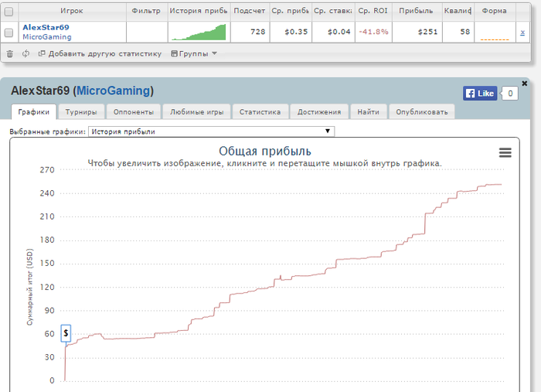The width and height of the screenshot is (541, 392).
Task: Switch to the Графики tab
Action: coord(34,112)
